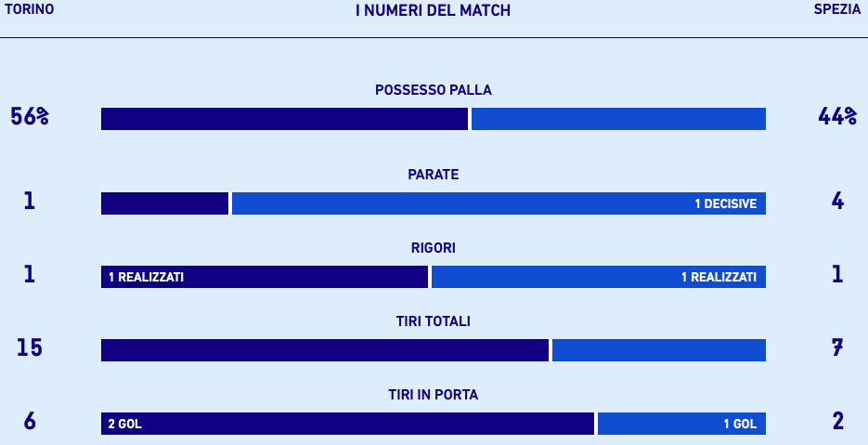Select the TIRI IN PORTA label

coord(433,395)
